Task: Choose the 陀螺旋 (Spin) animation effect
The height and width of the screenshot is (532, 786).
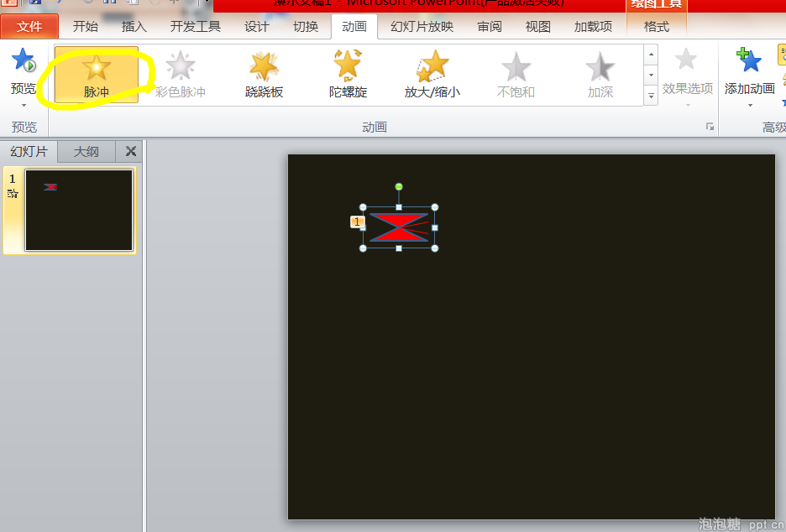Action: (x=348, y=75)
